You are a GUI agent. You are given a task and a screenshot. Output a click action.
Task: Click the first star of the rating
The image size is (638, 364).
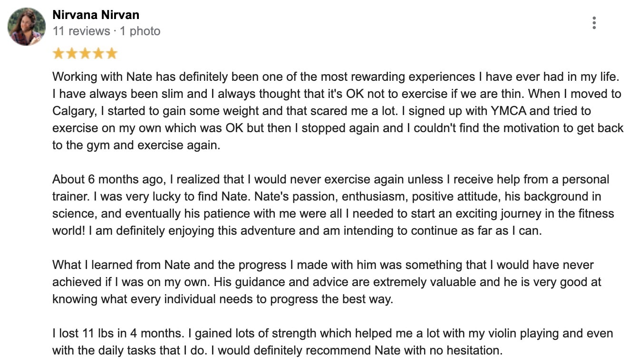click(x=58, y=53)
